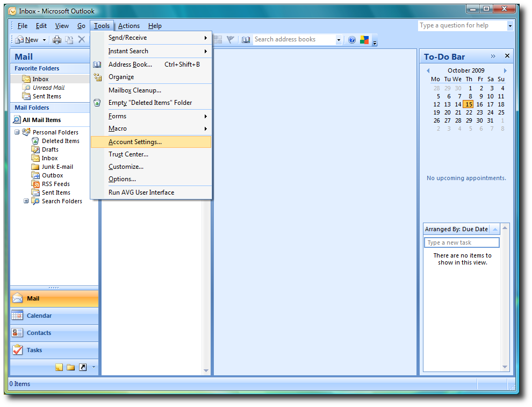Choose Trust Center... menu item
The width and height of the screenshot is (532, 407).
click(152, 154)
